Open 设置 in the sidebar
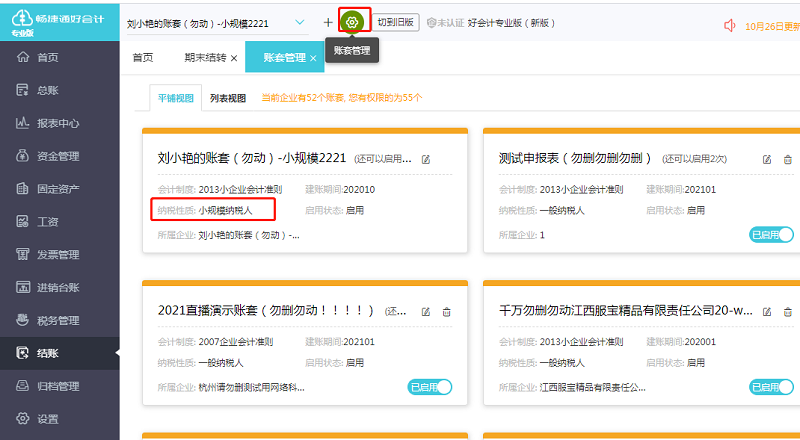Screen dimensions: 800x440 [x=60, y=419]
